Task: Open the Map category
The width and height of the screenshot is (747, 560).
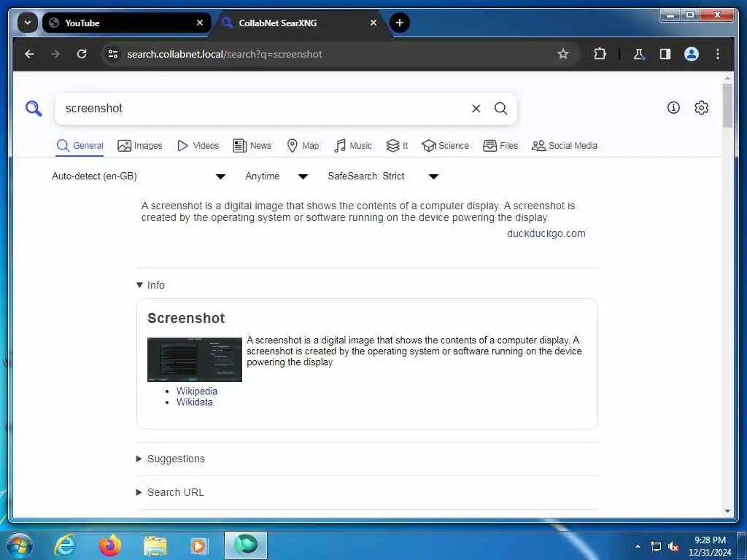Action: tap(303, 146)
